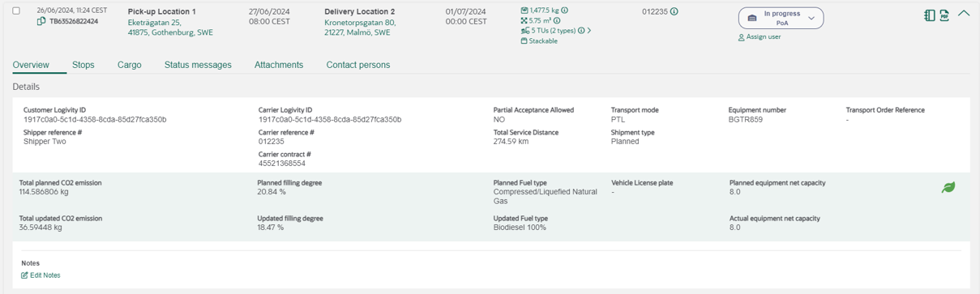Show info for 1,477.5 kg weight
980x294 pixels.
(x=565, y=11)
